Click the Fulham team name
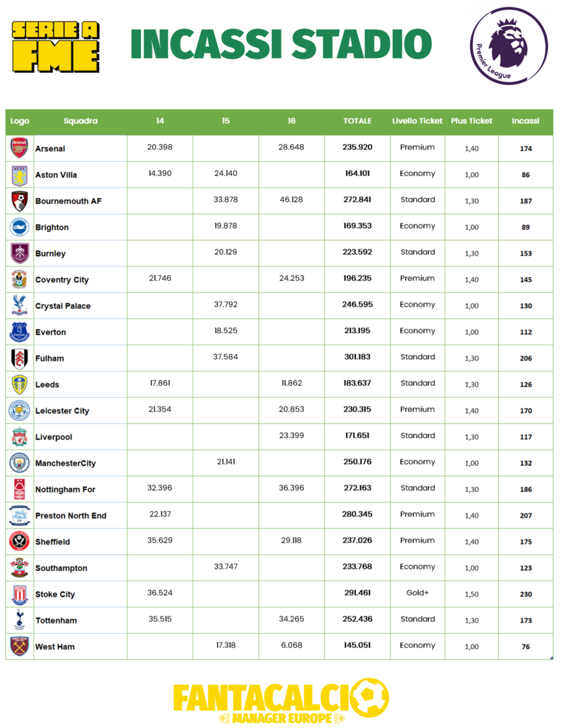Viewport: 563px width, 728px height. tap(50, 359)
